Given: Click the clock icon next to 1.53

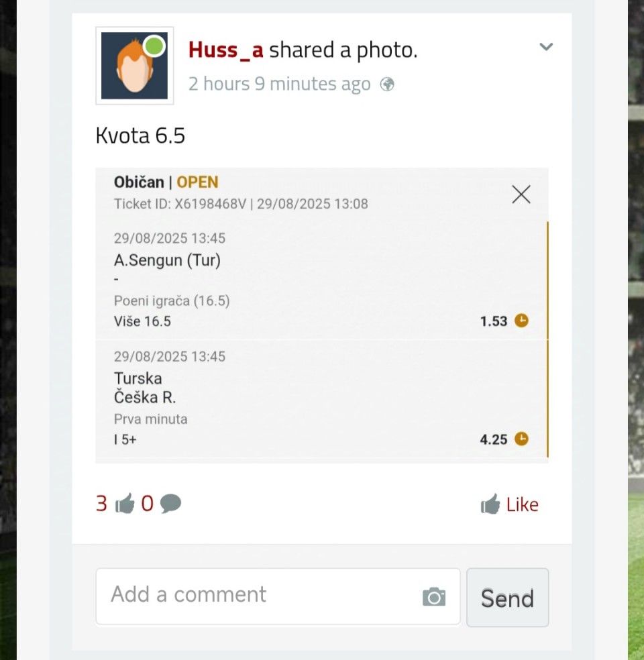Looking at the screenshot, I should point(521,321).
